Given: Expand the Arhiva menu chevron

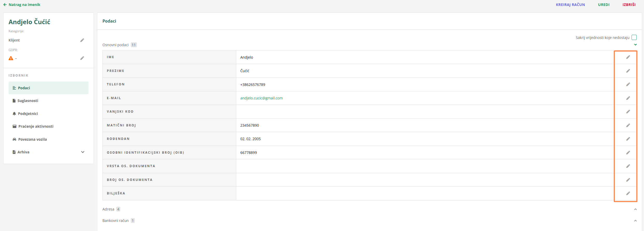Looking at the screenshot, I should [83, 152].
